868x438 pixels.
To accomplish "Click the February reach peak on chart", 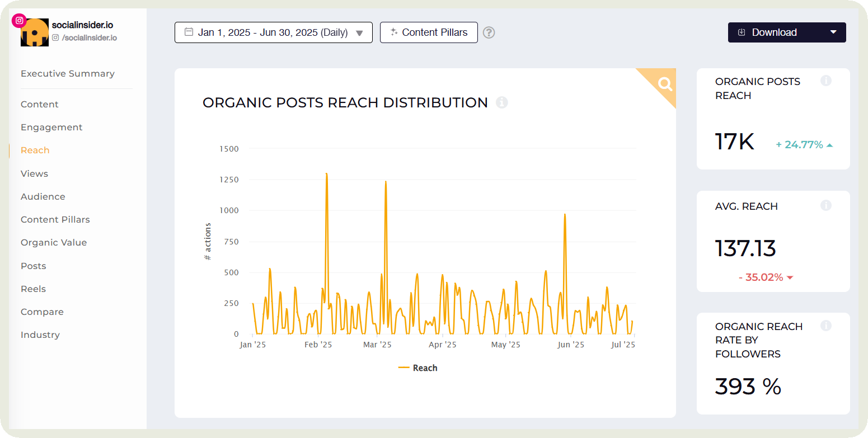I will [x=326, y=175].
